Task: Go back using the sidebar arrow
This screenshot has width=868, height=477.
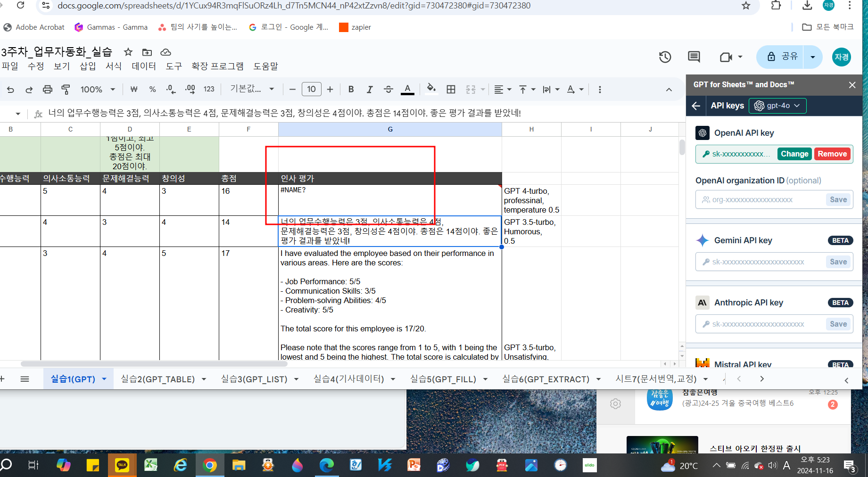Action: click(696, 106)
